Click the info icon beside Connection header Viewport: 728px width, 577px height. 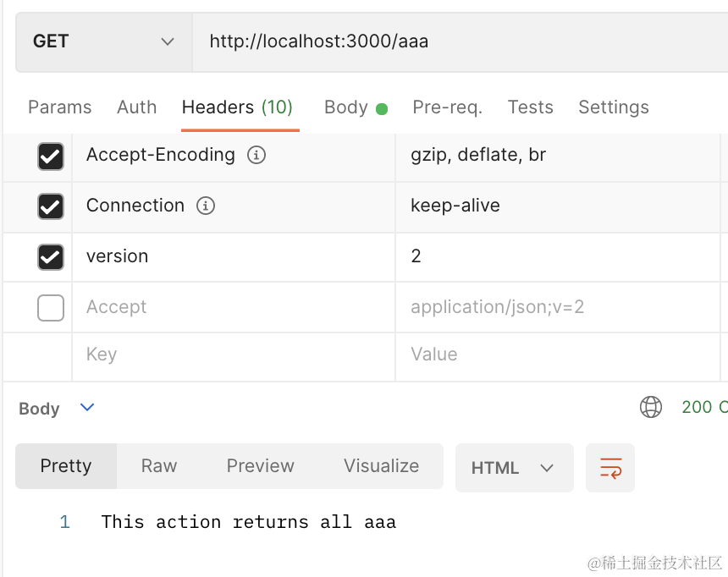pyautogui.click(x=205, y=206)
